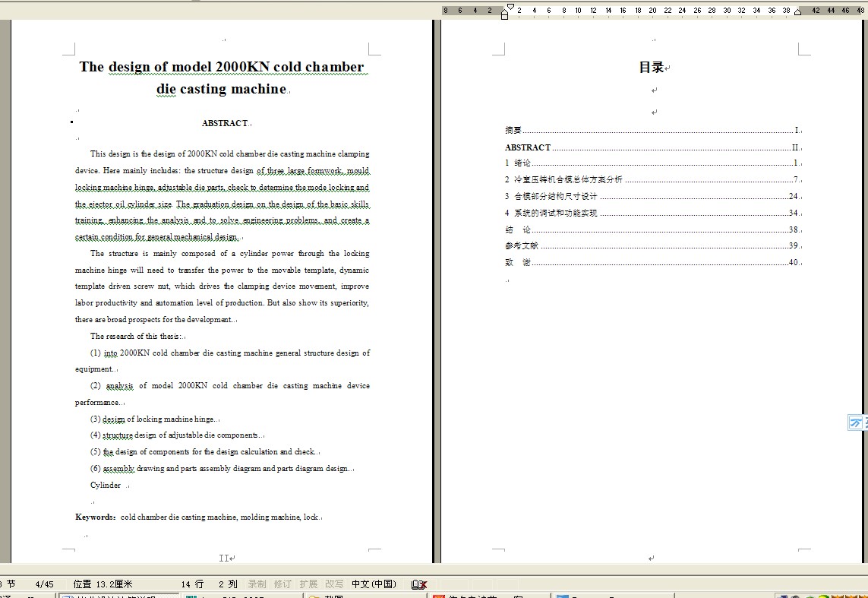
Task: Toggle 改写 overtype mode in status bar
Action: [334, 584]
